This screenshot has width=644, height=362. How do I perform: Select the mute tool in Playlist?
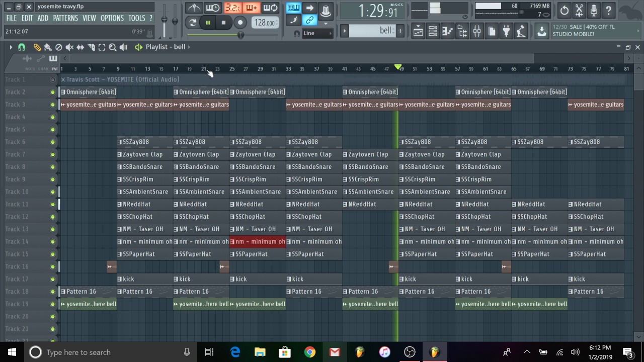pyautogui.click(x=69, y=47)
